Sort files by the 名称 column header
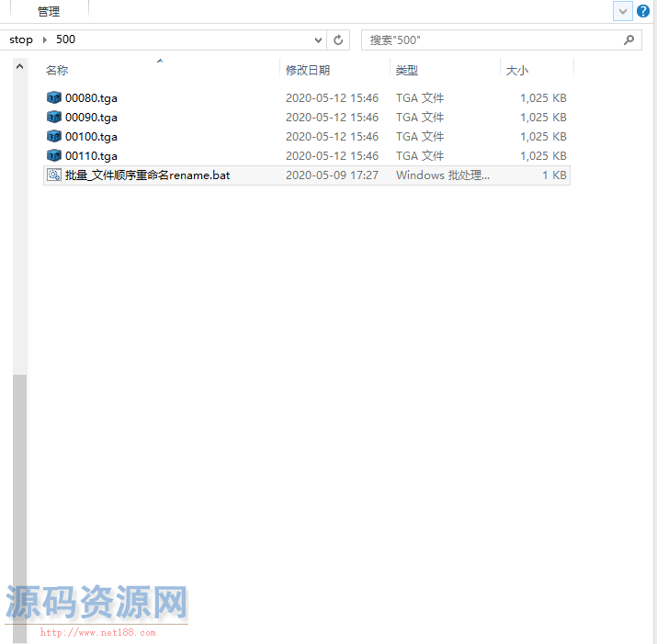 [57, 70]
